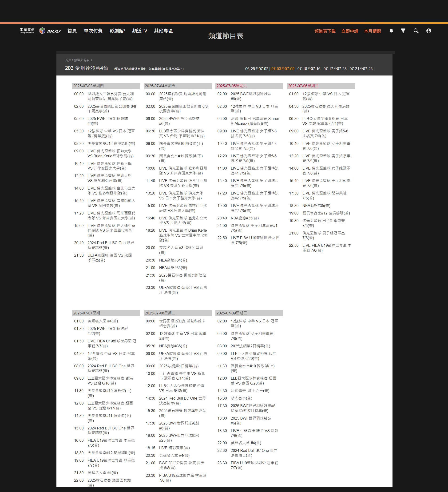Click the 頻道表下載 link
Viewport: 448px width, 492px height.
point(325,31)
